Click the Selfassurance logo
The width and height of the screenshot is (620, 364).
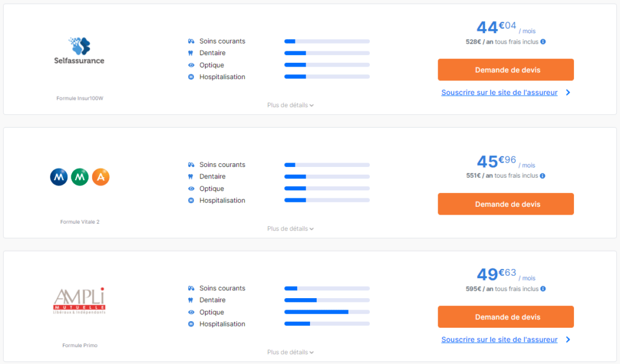tap(80, 51)
